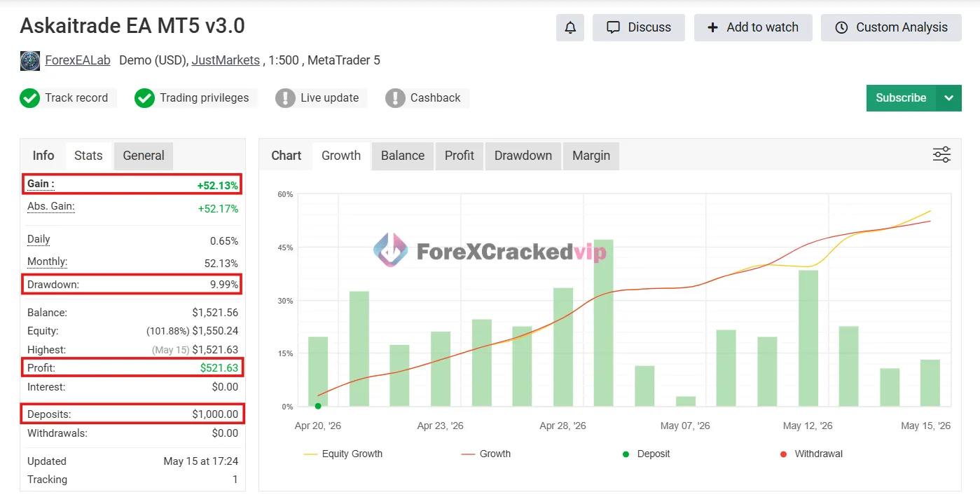Click the Gain label
Viewport: 980px width, 502px height.
(x=41, y=184)
